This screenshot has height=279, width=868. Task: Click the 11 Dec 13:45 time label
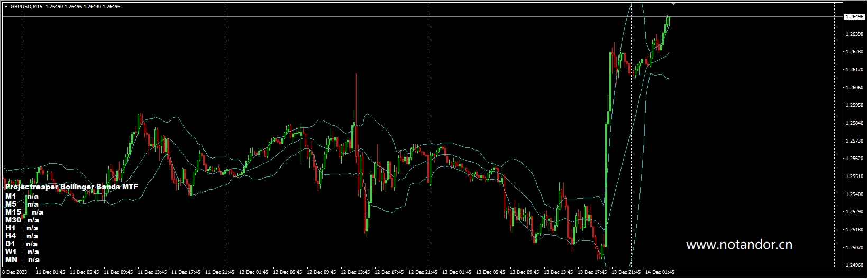pyautogui.click(x=152, y=273)
